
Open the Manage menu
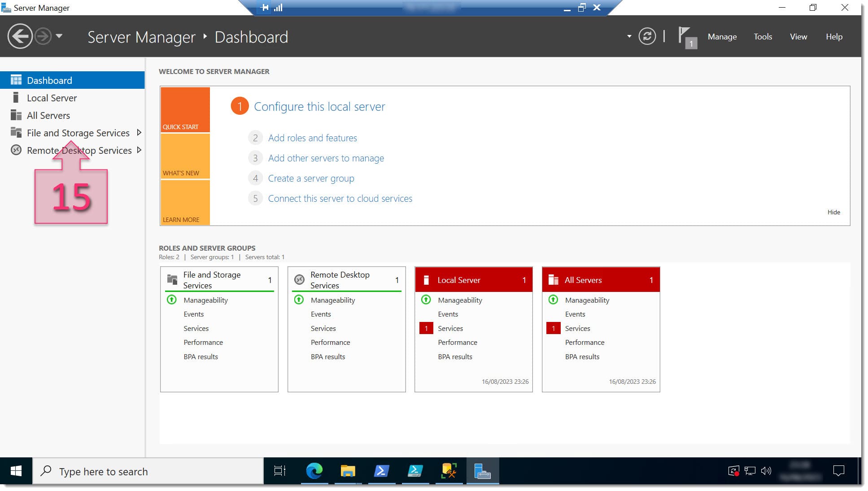point(722,37)
